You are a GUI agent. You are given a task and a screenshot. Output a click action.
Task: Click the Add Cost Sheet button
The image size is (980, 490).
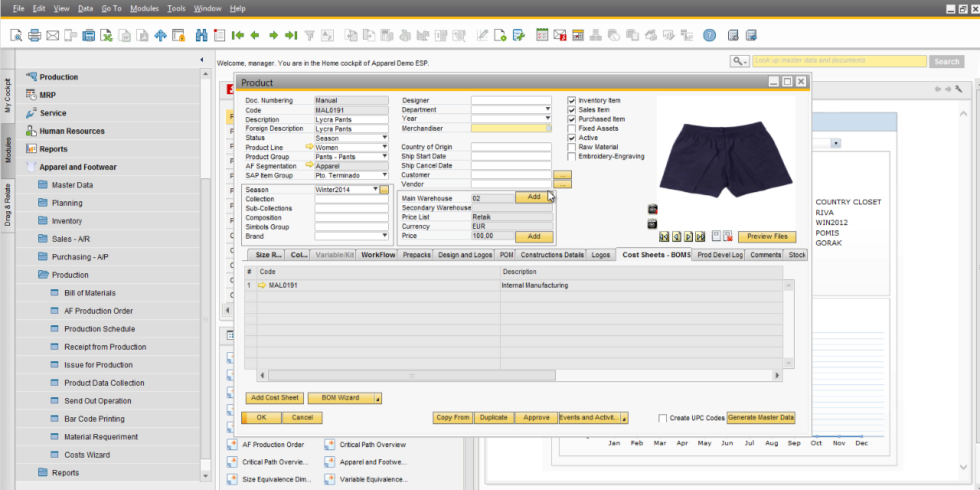coord(275,398)
